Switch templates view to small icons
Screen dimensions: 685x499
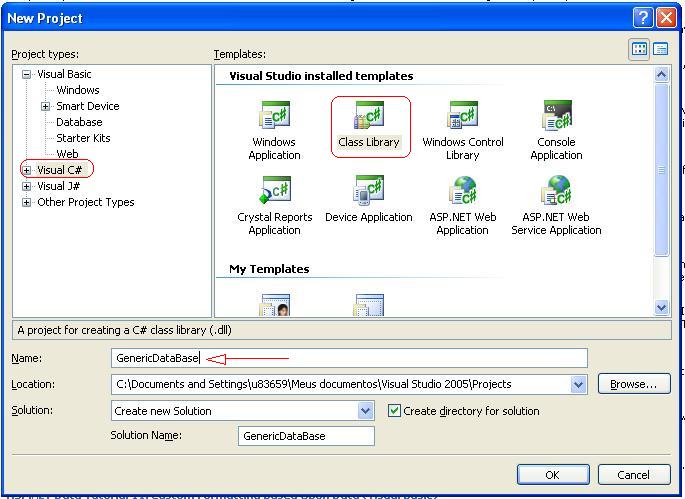click(661, 49)
